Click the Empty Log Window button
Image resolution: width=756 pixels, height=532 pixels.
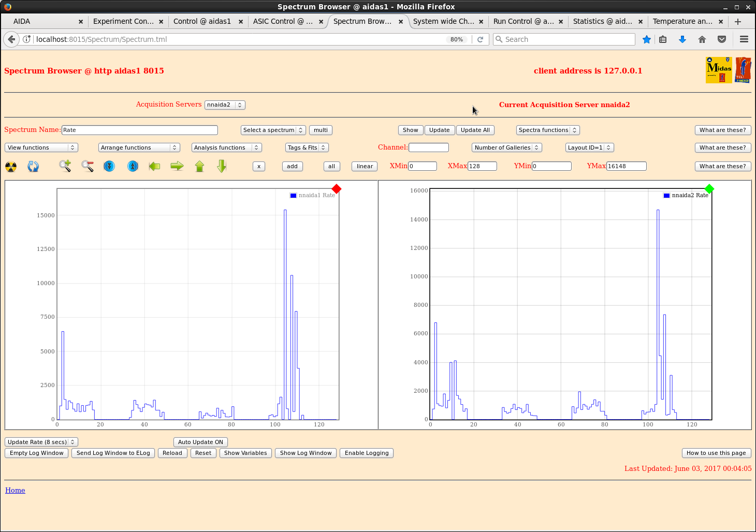coord(37,453)
